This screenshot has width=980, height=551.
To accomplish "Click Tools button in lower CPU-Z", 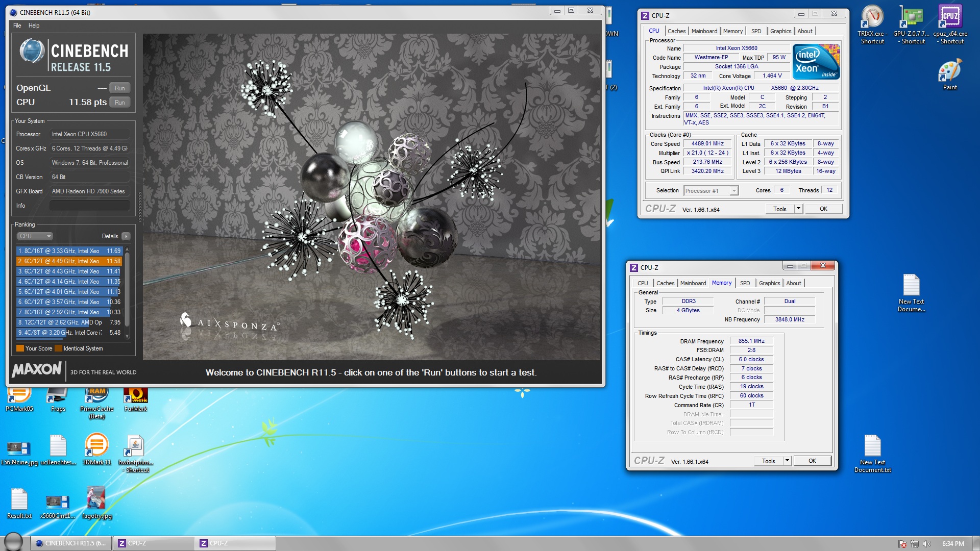I will [x=769, y=461].
